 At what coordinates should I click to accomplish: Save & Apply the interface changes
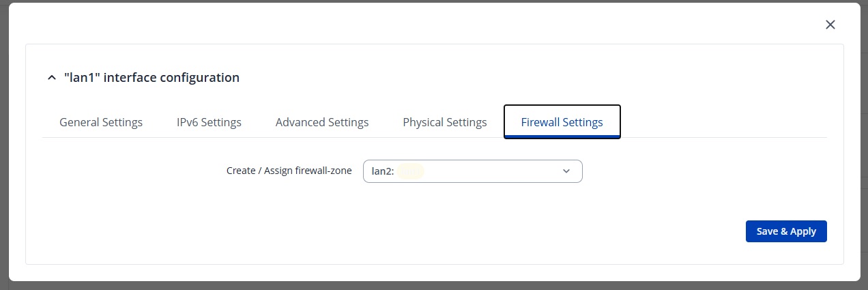(786, 231)
